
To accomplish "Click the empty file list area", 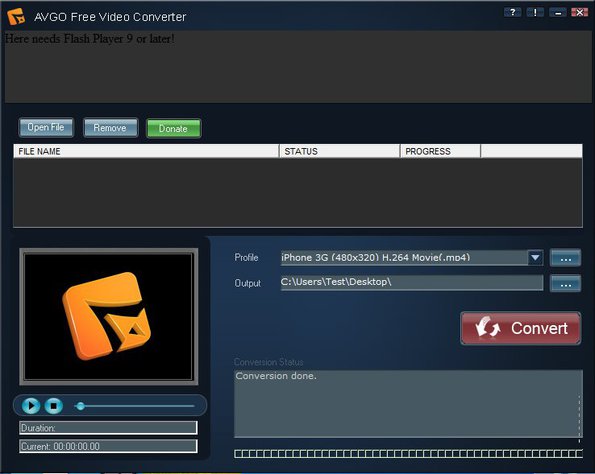I will click(298, 193).
